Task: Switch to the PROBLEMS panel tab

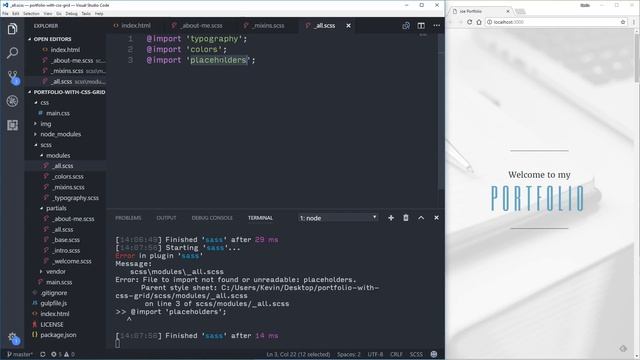Action: [x=128, y=218]
